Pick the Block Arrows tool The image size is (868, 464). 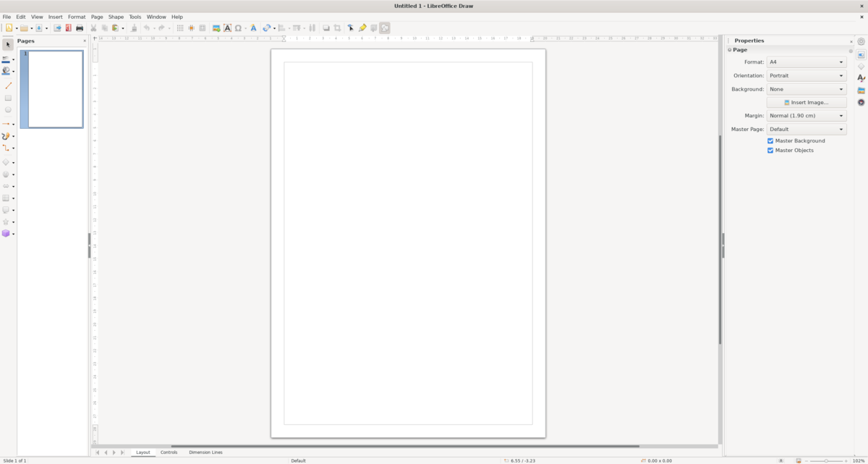[x=6, y=186]
